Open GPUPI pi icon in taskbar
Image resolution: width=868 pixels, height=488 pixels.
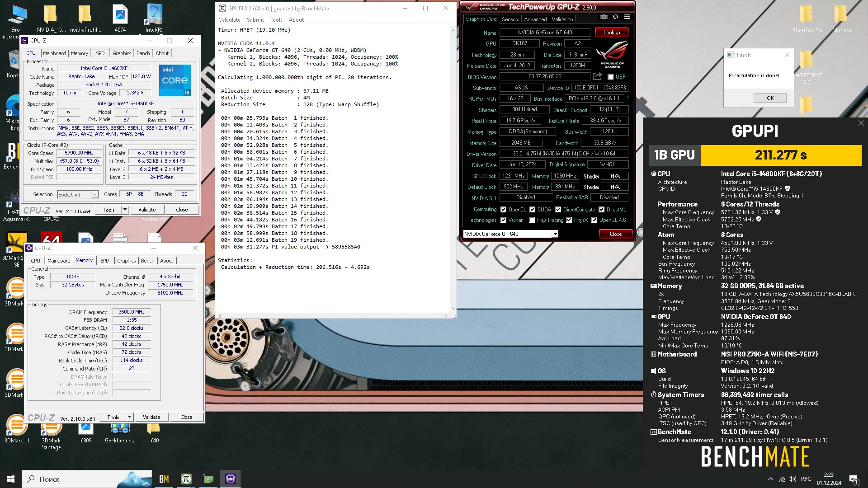click(x=186, y=479)
